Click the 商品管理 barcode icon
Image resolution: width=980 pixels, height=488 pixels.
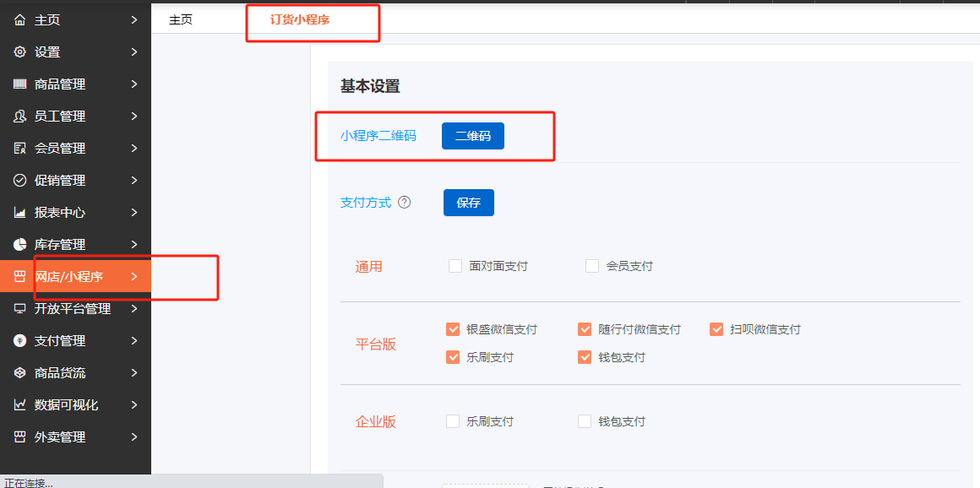[x=19, y=84]
